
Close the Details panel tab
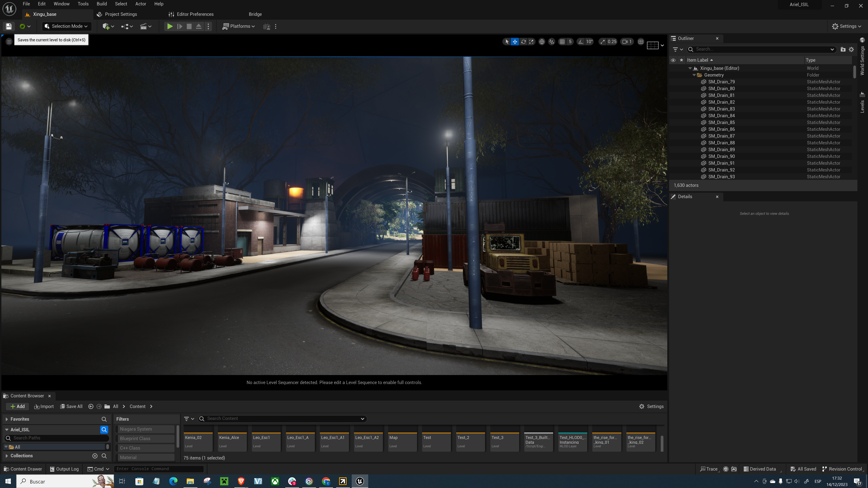pos(717,197)
